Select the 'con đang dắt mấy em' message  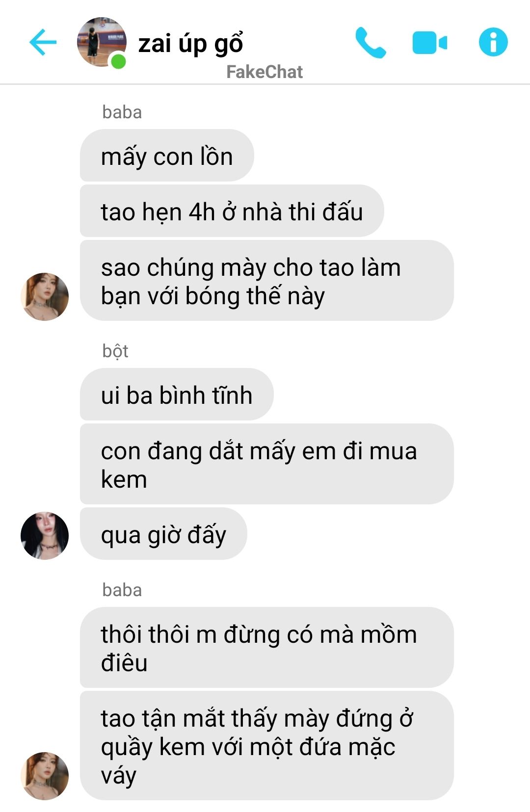click(266, 464)
